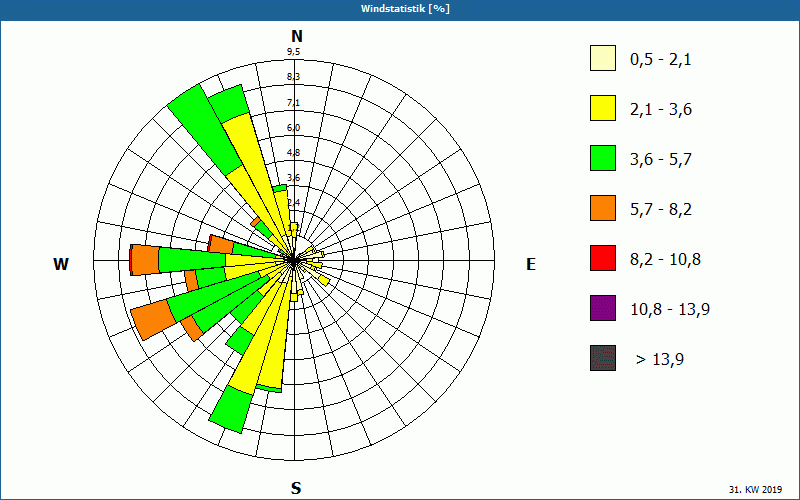
Task: Click the legend label "10,8 - 13,9"
Action: (x=670, y=310)
